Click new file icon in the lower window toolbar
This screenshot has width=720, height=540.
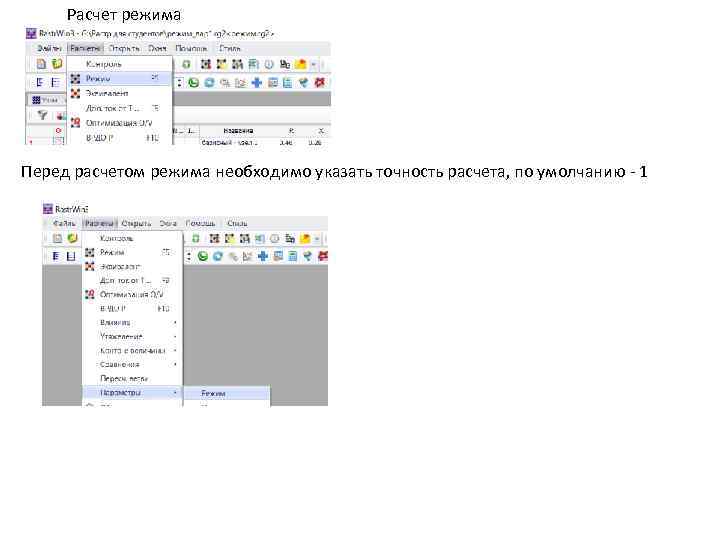click(x=57, y=238)
